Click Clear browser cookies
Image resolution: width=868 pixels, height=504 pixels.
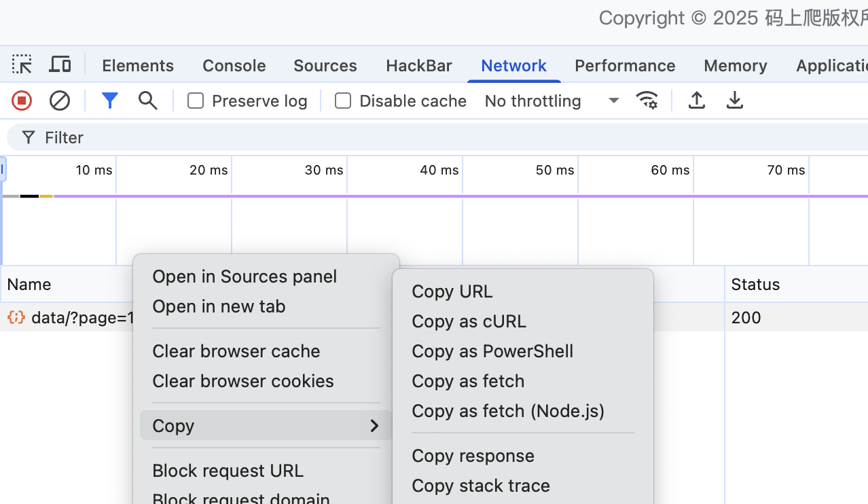pos(243,381)
